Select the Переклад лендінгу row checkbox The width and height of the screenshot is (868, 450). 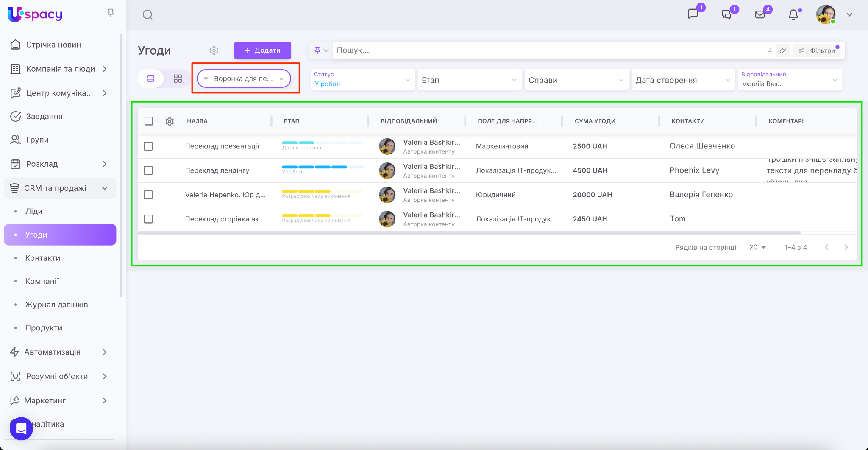148,170
